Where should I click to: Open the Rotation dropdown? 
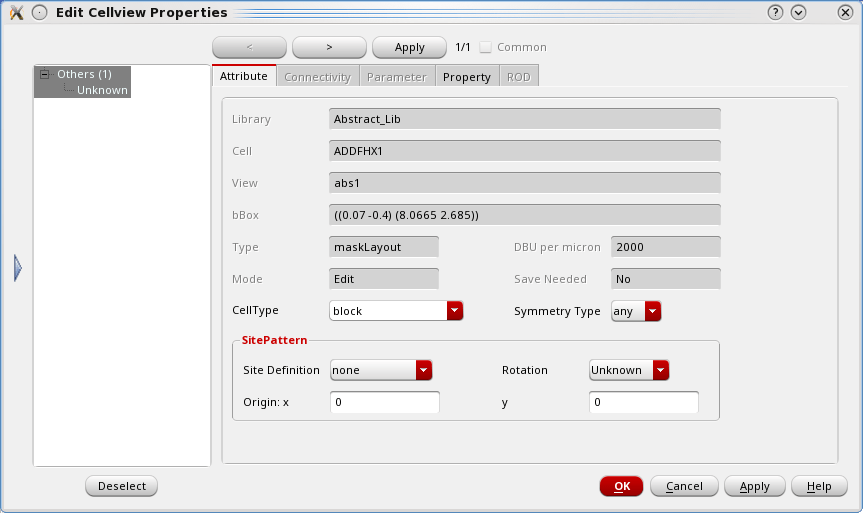coord(629,370)
